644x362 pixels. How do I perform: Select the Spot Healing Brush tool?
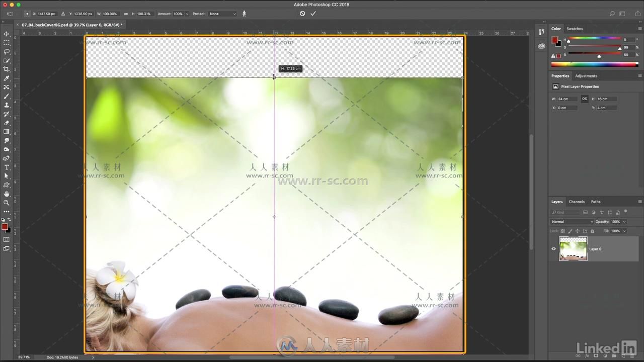[7, 87]
